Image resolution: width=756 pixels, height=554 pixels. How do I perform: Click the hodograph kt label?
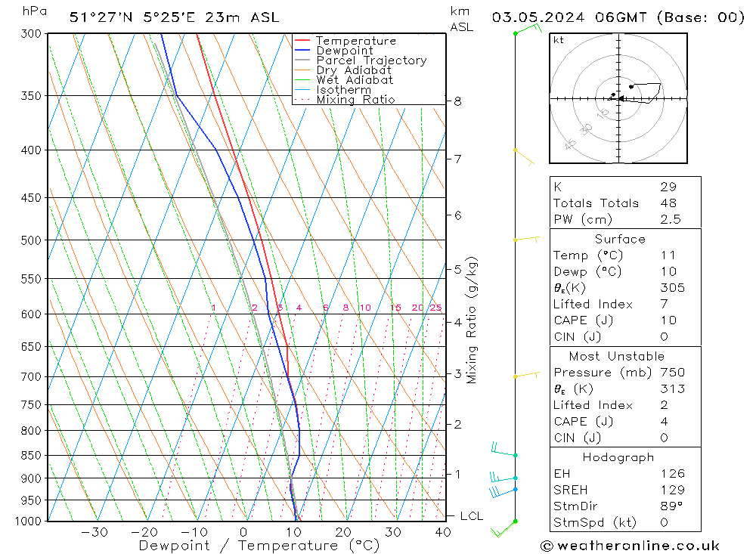pos(559,40)
